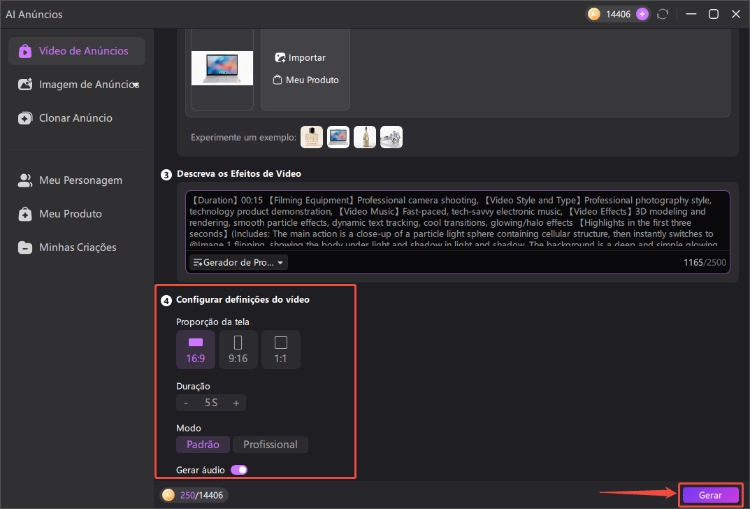This screenshot has height=509, width=750.
Task: Select 16:9 aspect ratio
Action: pyautogui.click(x=196, y=349)
